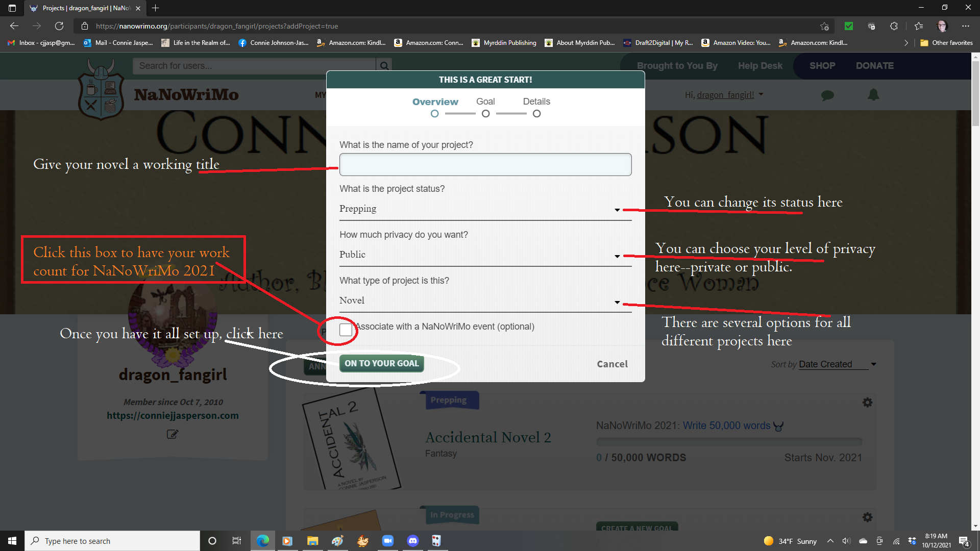
Task: Open settings gear for Accidental Novel 2
Action: [867, 402]
